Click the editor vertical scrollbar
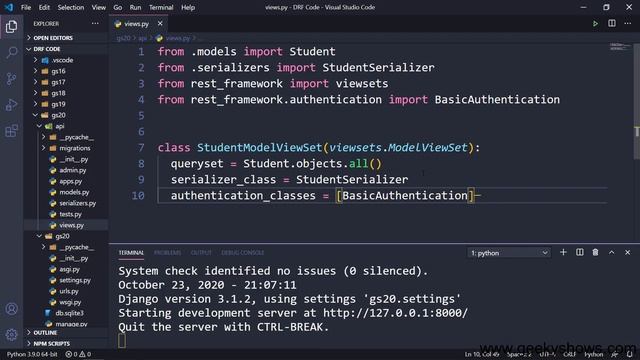Viewport: 640px width, 360px height. tap(637, 101)
